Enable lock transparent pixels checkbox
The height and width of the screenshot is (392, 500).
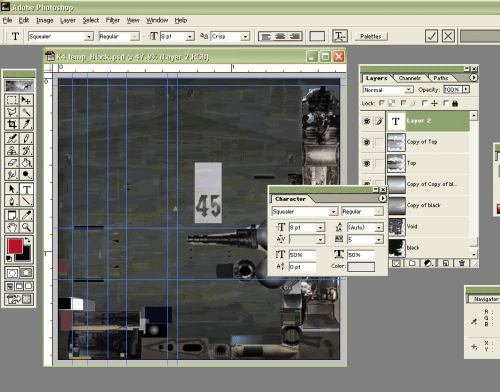(x=382, y=103)
